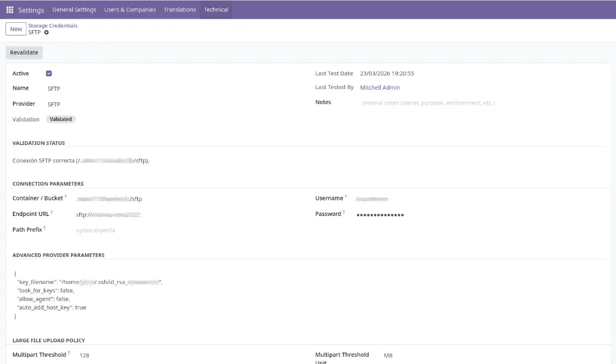
Task: Show help tooltip for Container / Bucket
Action: click(x=66, y=197)
